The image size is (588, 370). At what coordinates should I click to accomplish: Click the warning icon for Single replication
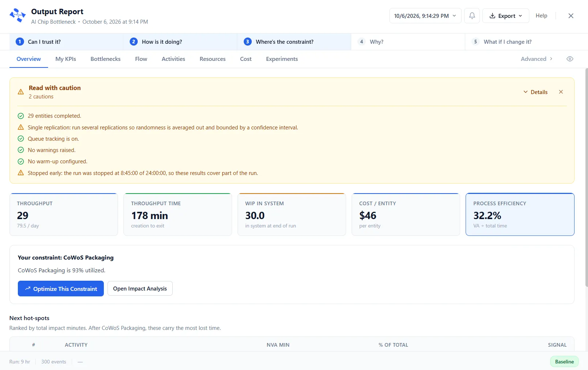pos(21,127)
